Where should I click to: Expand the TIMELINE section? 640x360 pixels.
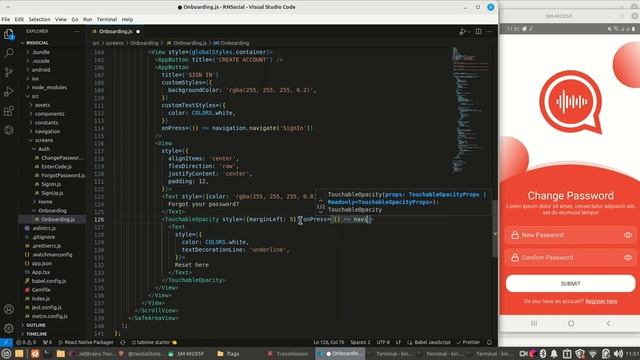tap(36, 334)
